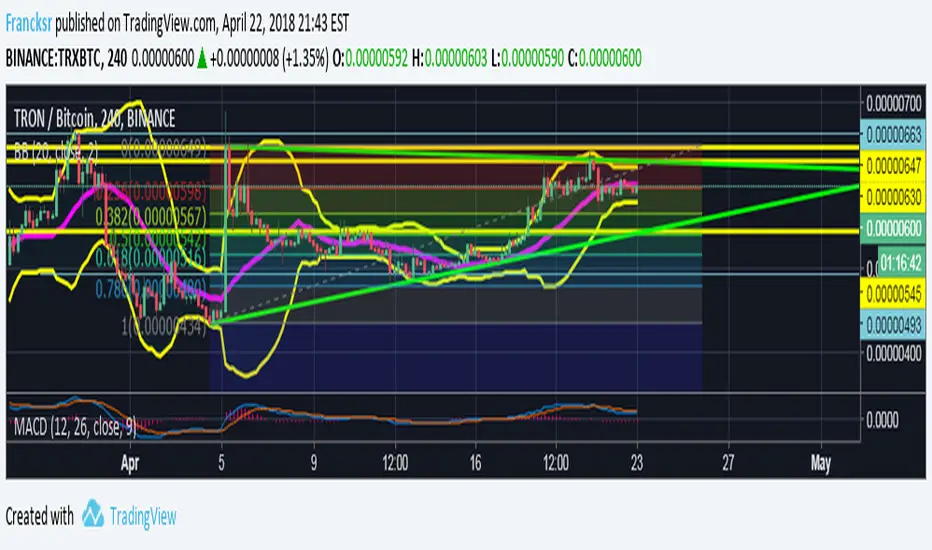Click the 23 date label on time axis
The width and height of the screenshot is (932, 550).
[637, 463]
